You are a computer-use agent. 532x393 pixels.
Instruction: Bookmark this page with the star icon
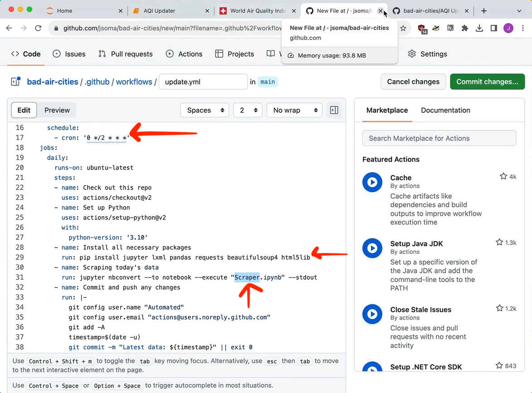403,28
